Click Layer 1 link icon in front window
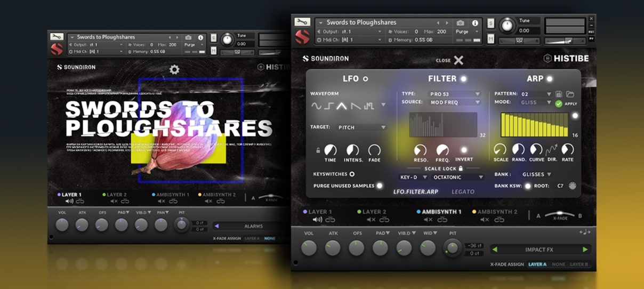644x289 pixels. pyautogui.click(x=331, y=220)
